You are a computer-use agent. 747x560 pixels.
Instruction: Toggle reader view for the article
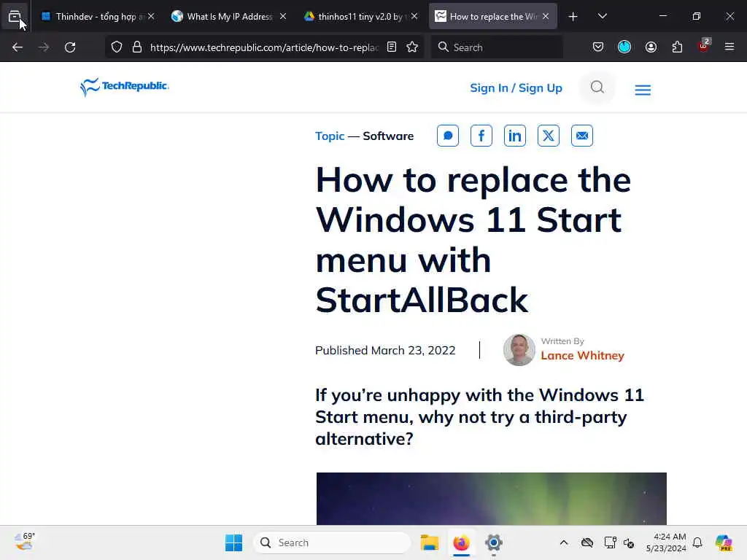(392, 47)
